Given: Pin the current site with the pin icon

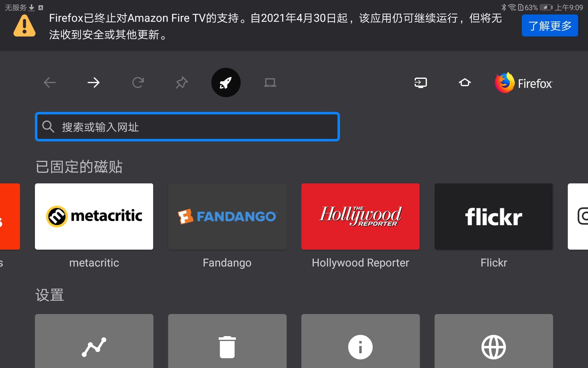Looking at the screenshot, I should pyautogui.click(x=182, y=82).
